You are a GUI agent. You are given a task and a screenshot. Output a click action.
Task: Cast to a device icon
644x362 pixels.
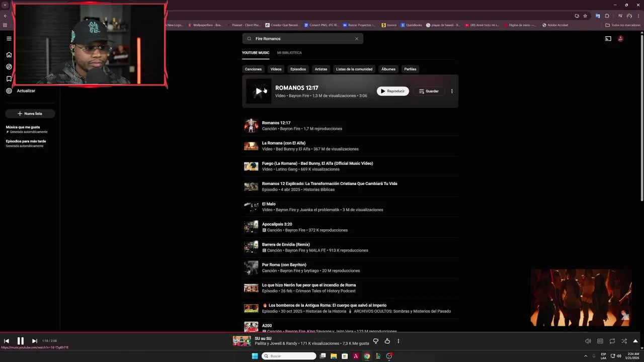coord(608,39)
